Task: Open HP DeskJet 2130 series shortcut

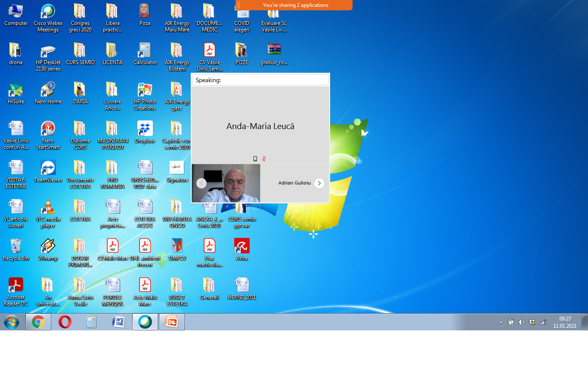Action: point(48,57)
